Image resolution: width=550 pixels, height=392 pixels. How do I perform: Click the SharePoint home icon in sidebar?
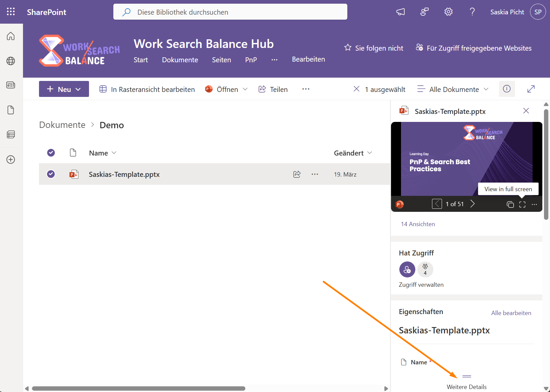tap(11, 36)
